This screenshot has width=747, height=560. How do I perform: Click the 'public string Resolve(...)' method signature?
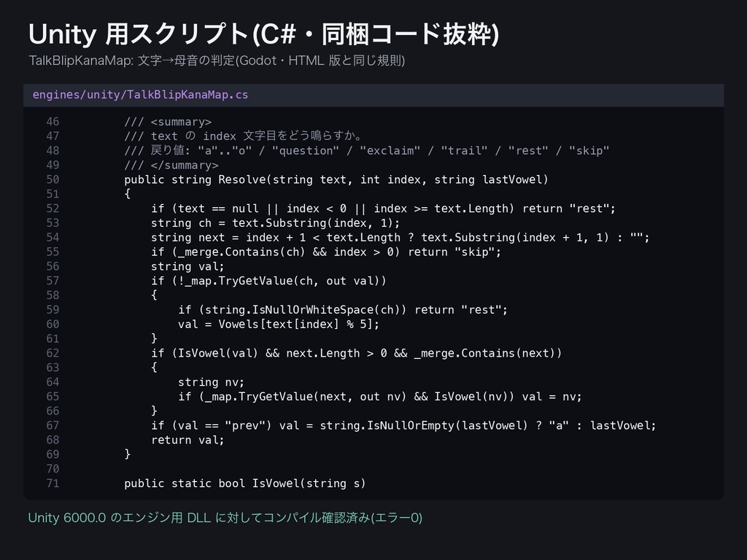click(x=336, y=179)
